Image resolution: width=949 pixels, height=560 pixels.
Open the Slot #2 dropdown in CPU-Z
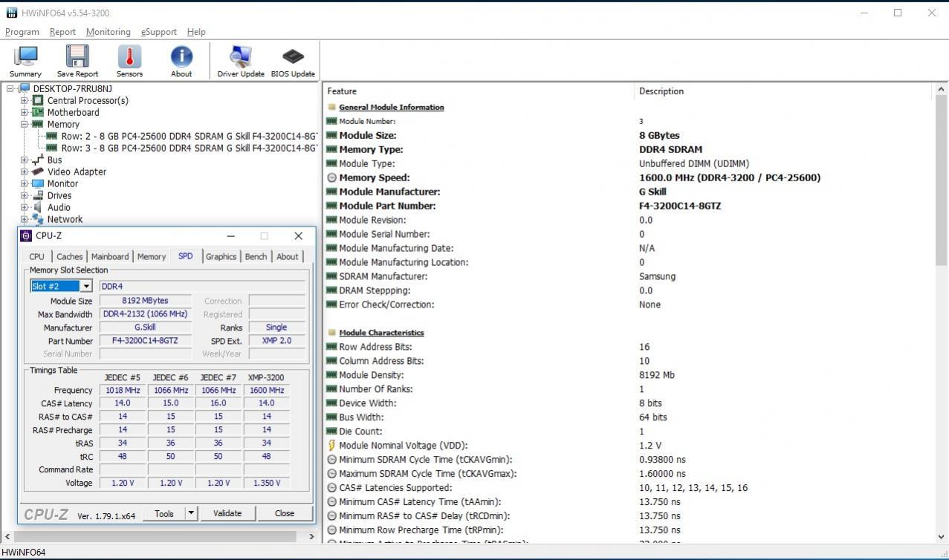(x=85, y=286)
